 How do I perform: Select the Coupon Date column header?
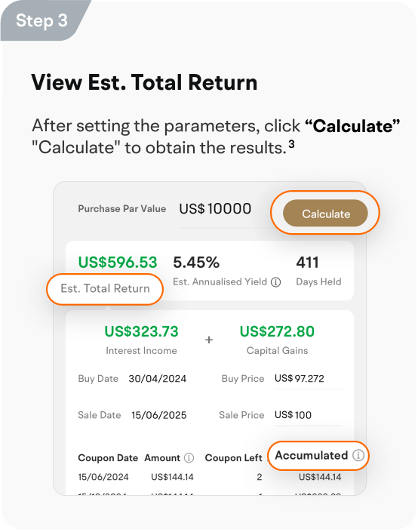pyautogui.click(x=108, y=458)
